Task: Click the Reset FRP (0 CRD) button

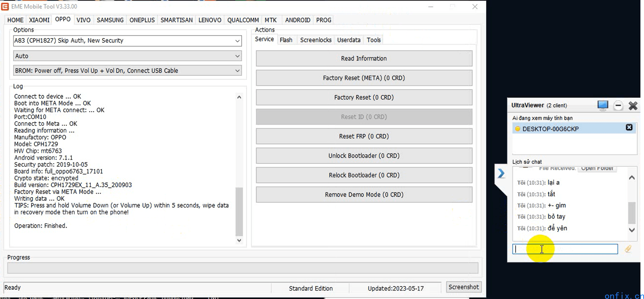Action: [364, 136]
